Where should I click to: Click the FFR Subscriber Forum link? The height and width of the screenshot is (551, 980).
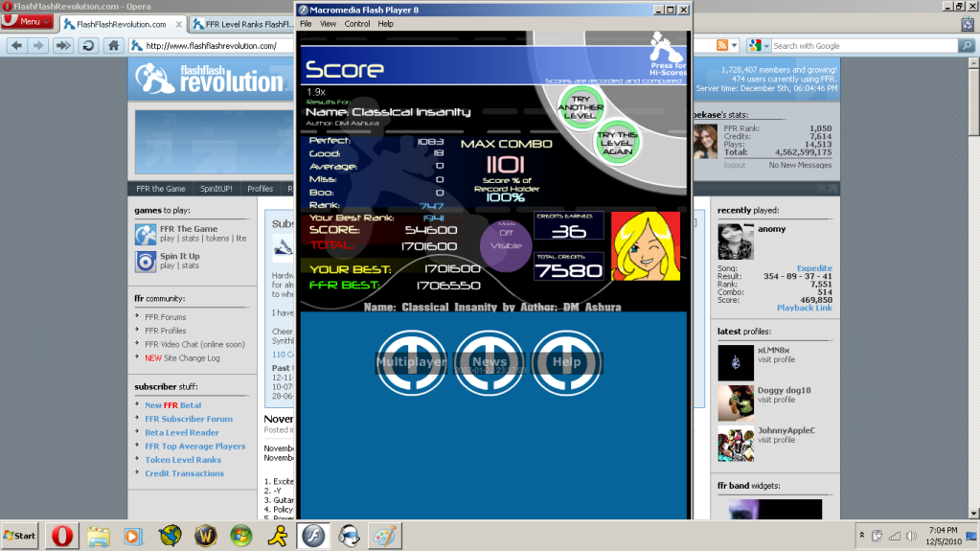[189, 419]
